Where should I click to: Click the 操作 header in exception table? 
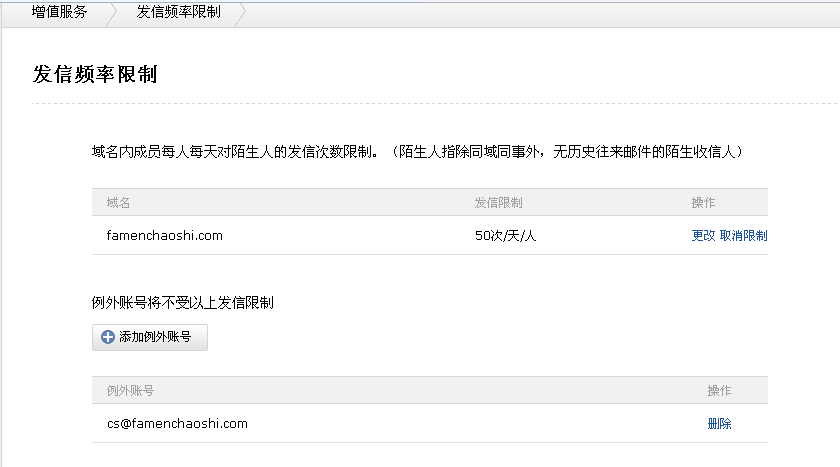click(x=719, y=390)
